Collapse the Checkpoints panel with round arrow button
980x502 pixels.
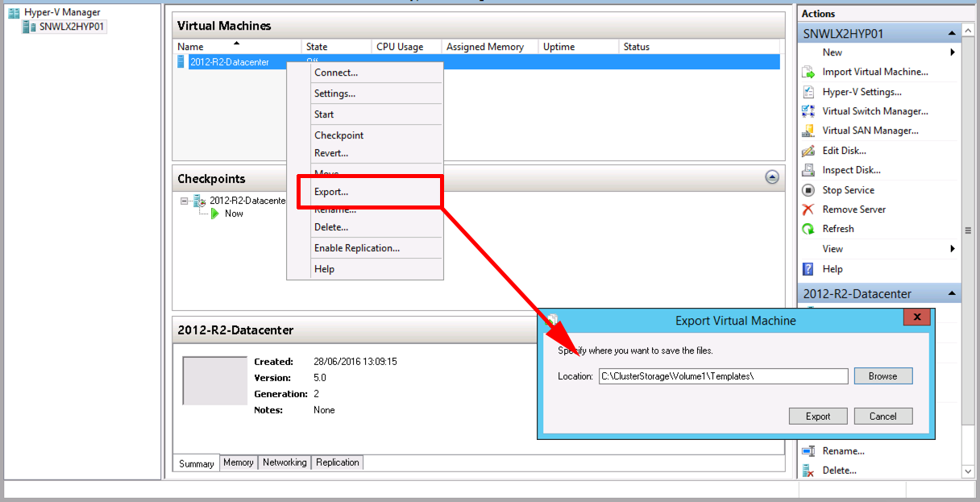(772, 178)
